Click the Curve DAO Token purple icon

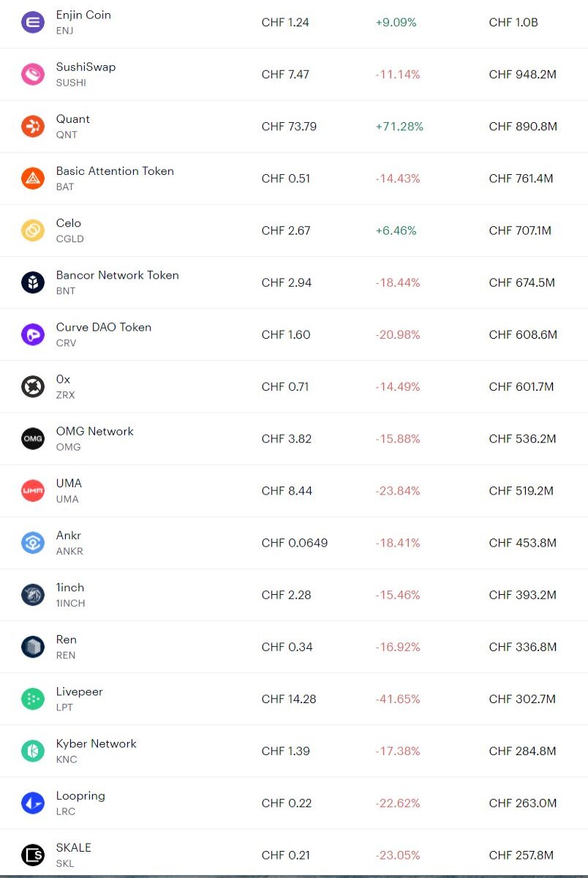click(x=33, y=334)
